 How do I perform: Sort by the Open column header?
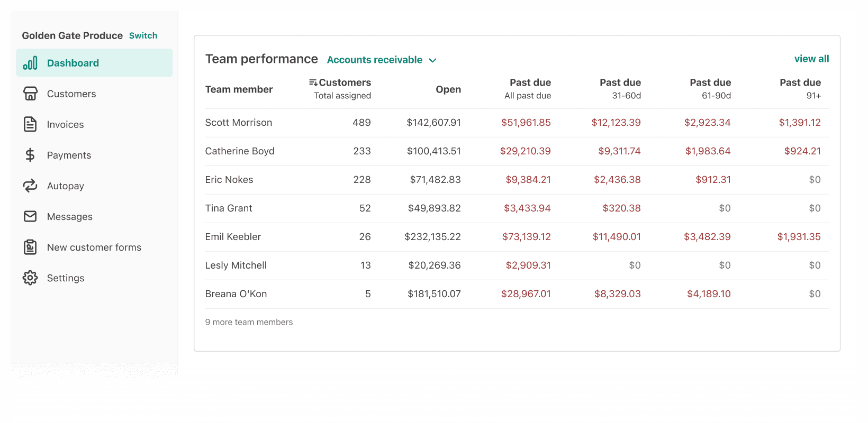pos(448,89)
